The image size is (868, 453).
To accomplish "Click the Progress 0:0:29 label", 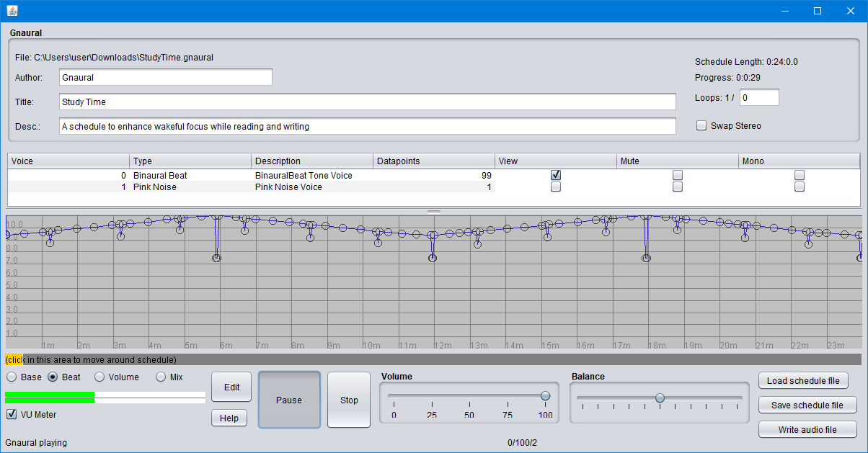I will click(x=727, y=78).
